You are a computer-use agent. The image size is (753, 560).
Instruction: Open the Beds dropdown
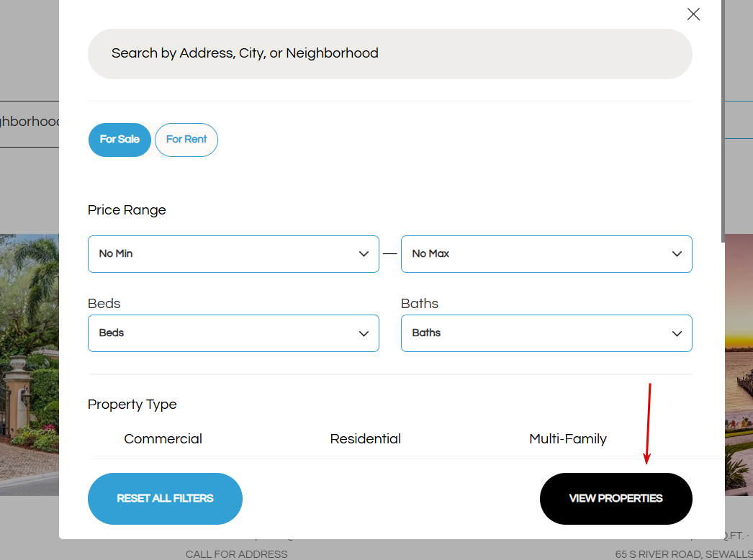(233, 333)
